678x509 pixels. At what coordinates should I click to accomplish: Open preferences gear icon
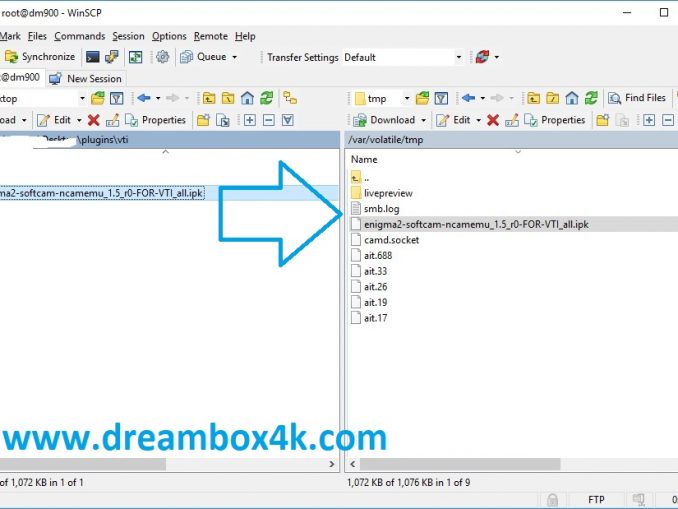coord(163,57)
